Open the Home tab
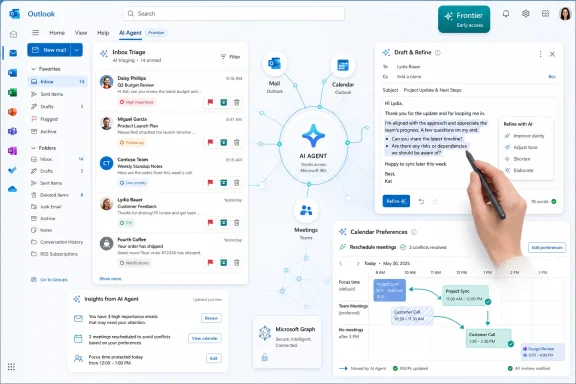Screen dimensions: 576x384 (x=57, y=33)
